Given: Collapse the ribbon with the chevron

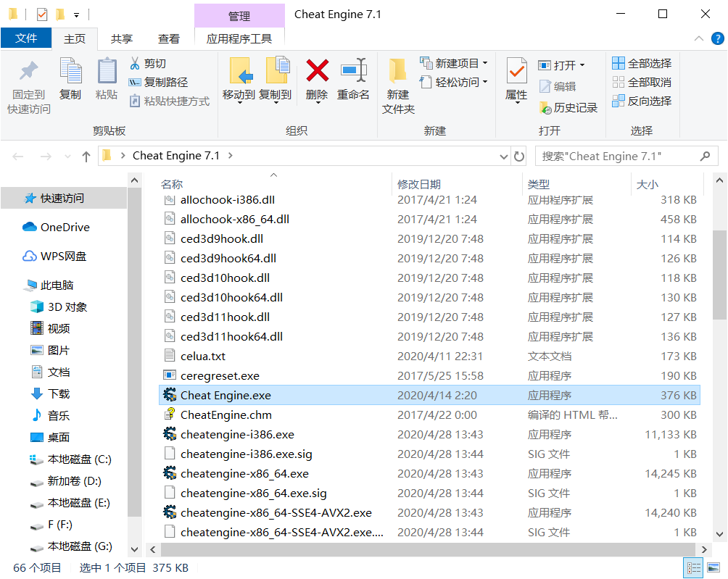Looking at the screenshot, I should point(698,39).
